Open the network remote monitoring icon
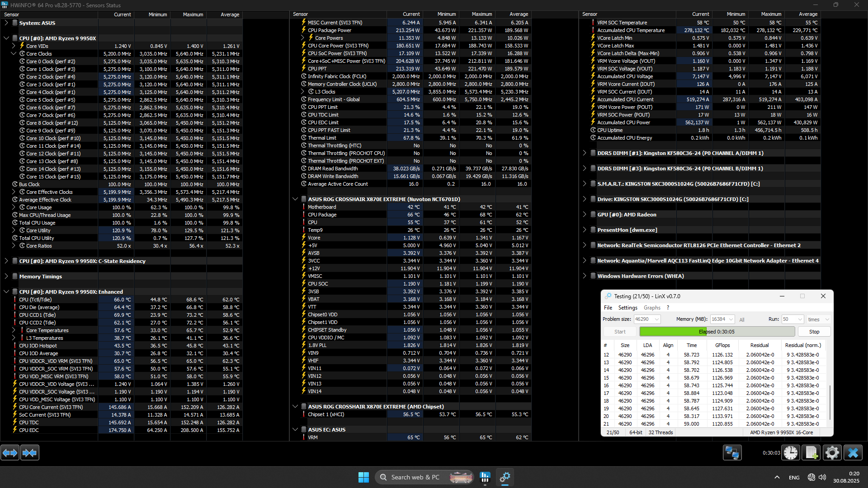 tap(732, 452)
